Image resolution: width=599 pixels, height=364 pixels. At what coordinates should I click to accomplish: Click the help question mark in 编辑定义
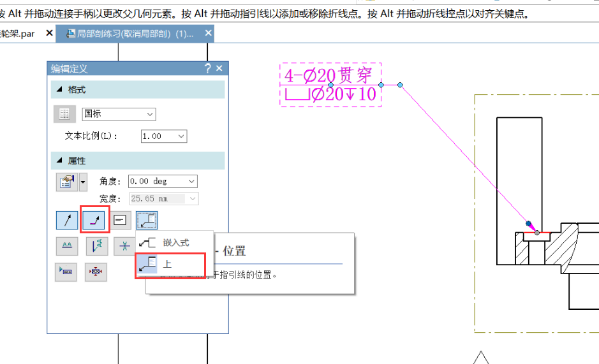[207, 68]
